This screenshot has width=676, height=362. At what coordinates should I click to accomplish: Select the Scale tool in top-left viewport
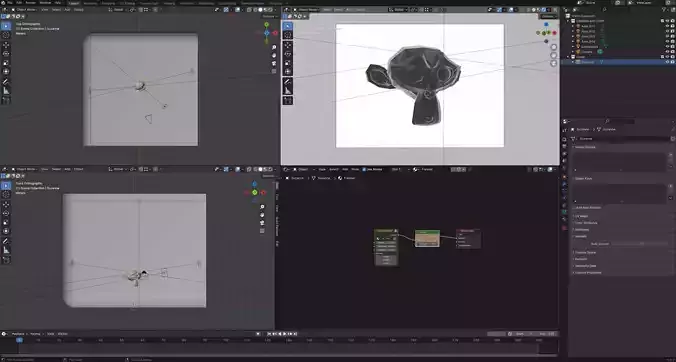tap(6, 62)
